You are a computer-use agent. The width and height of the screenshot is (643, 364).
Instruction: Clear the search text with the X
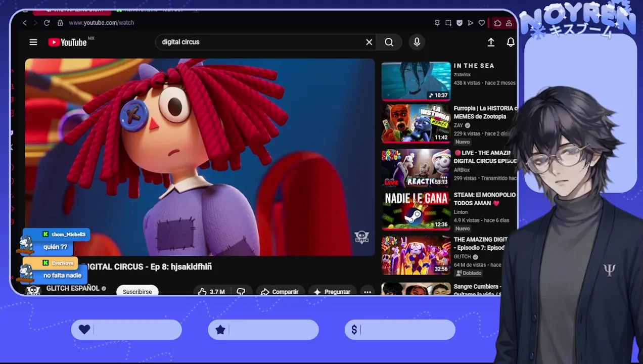click(x=369, y=42)
